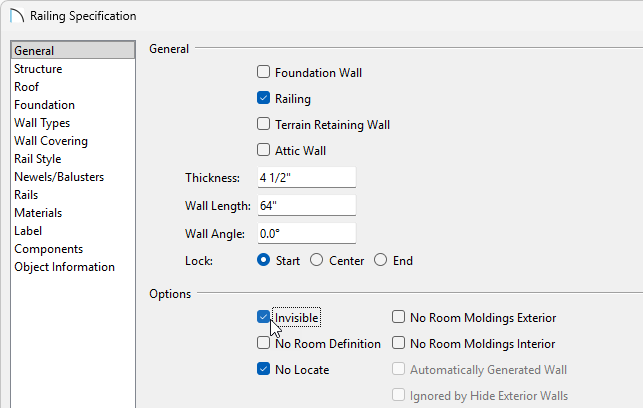
Task: Go to the Newels/Balusters panel
Action: tap(59, 177)
